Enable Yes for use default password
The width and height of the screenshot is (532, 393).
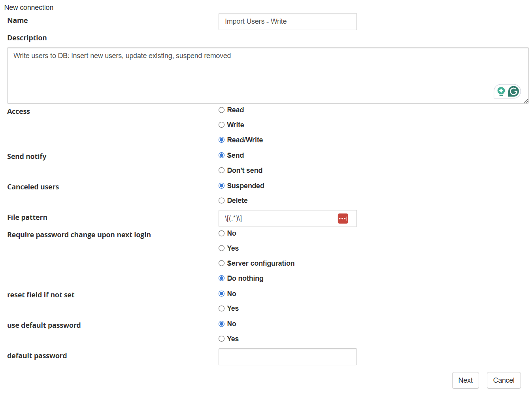[222, 339]
